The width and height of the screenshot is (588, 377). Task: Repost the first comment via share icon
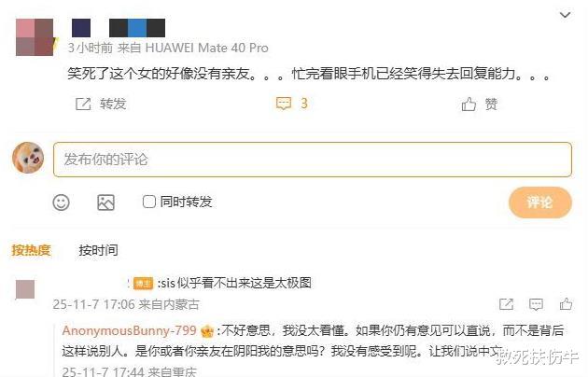tap(506, 304)
